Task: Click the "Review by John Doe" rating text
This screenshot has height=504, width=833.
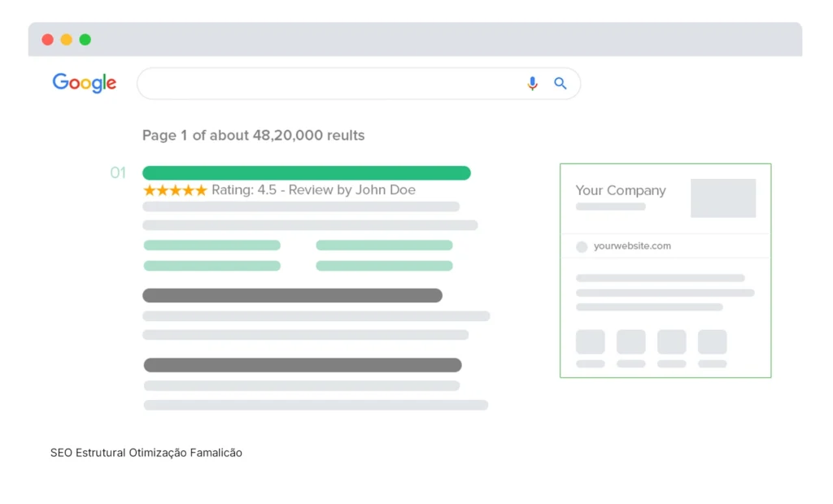Action: coord(351,190)
